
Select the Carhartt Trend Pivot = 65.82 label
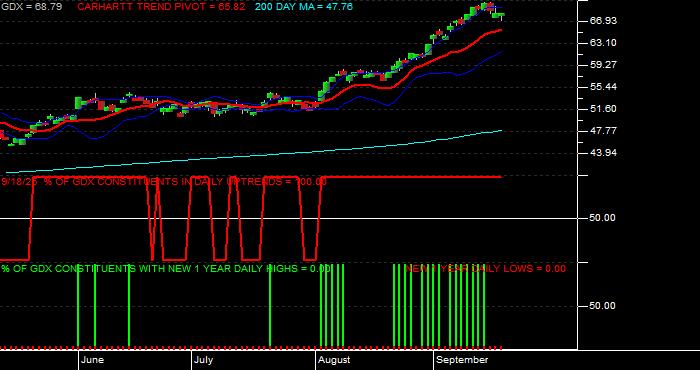click(161, 7)
